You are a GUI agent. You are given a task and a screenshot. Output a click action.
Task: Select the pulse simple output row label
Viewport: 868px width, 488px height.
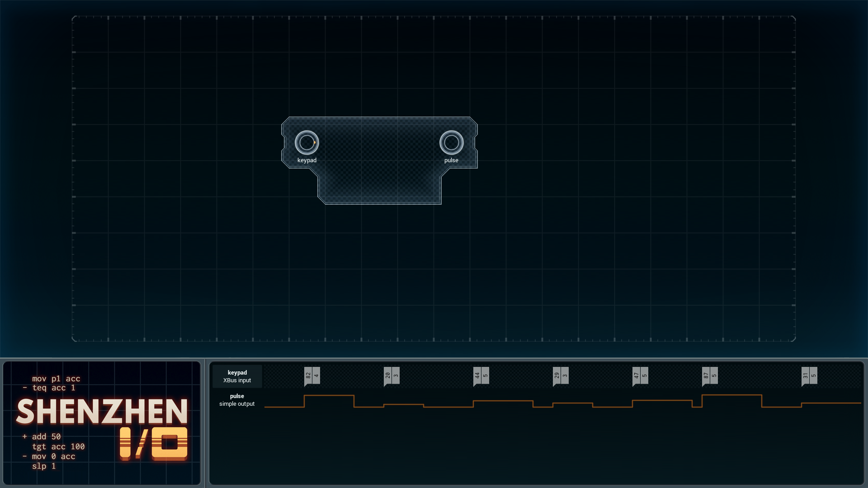click(237, 400)
